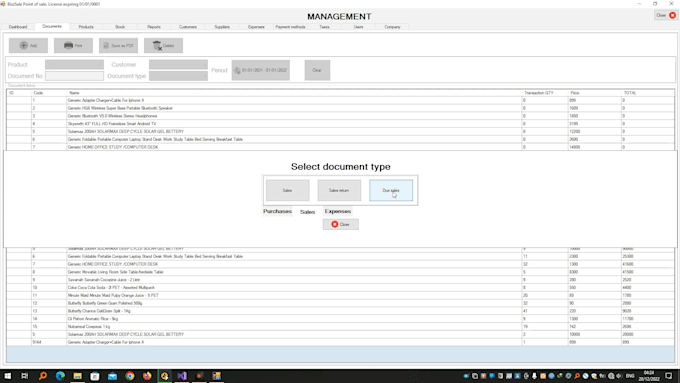Open the notification center icon
Image resolution: width=680 pixels, height=383 pixels.
click(x=669, y=376)
